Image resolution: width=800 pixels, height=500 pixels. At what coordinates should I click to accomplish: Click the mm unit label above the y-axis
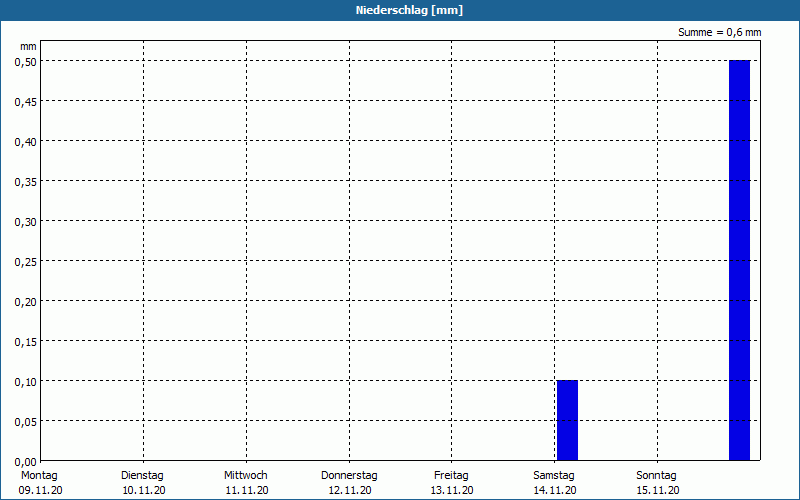click(28, 46)
